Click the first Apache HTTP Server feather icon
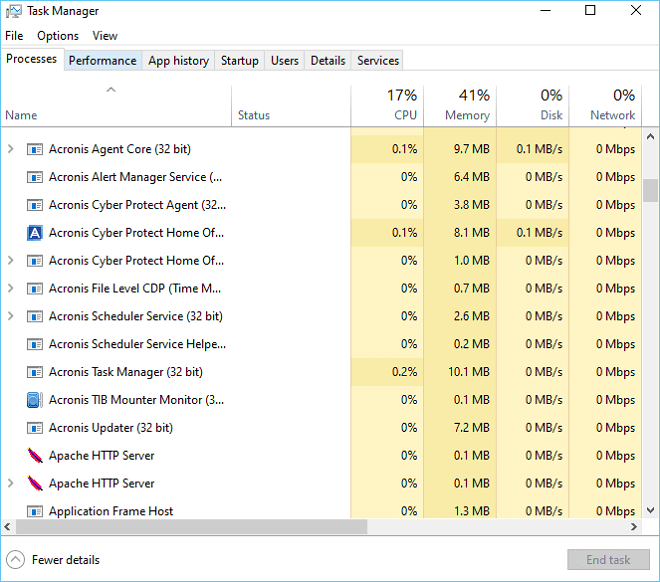660x582 pixels. [x=35, y=456]
